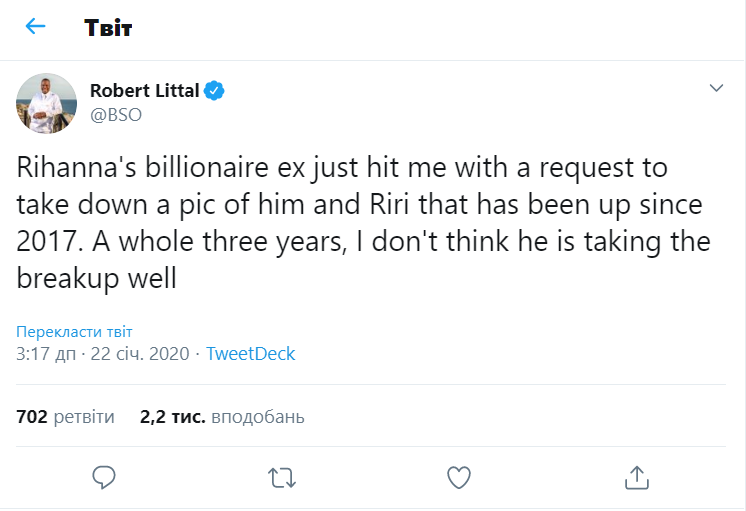Open the @BSO handle profile
Screen dimensions: 746x511
click(116, 114)
